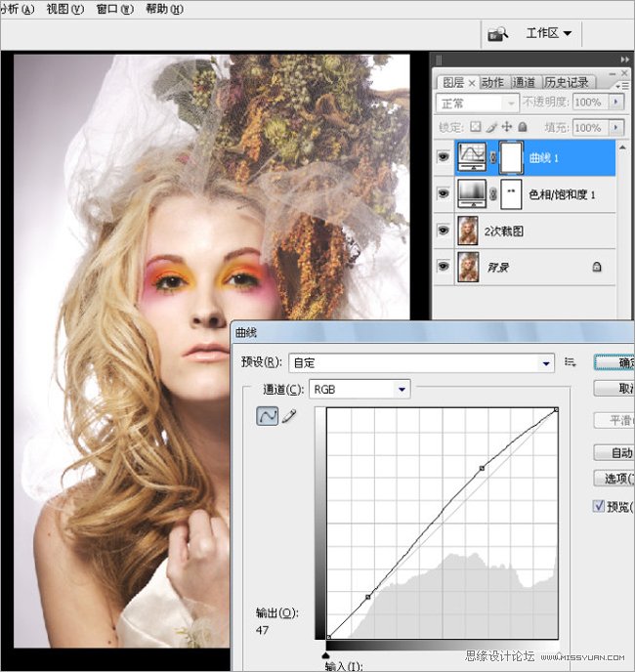This screenshot has width=635, height=672.
Task: Click the lock all padlock icon
Action: [522, 127]
